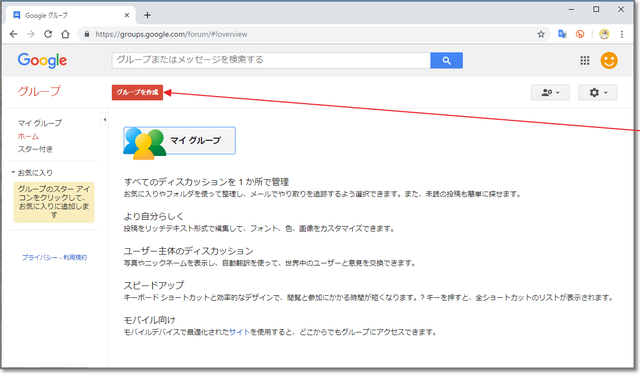This screenshot has height=374, width=640.
Task: Select ホーム in the sidebar
Action: tap(28, 136)
